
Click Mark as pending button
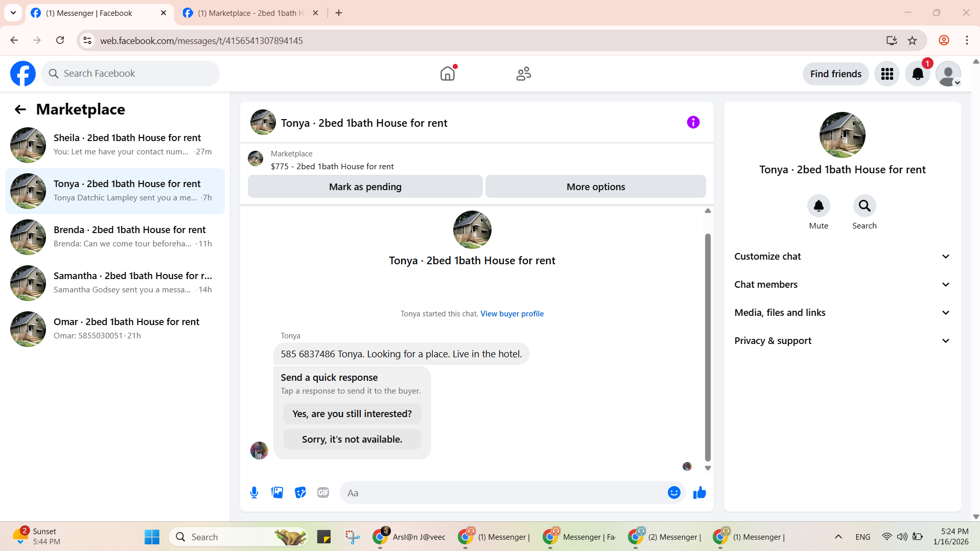pyautogui.click(x=365, y=187)
